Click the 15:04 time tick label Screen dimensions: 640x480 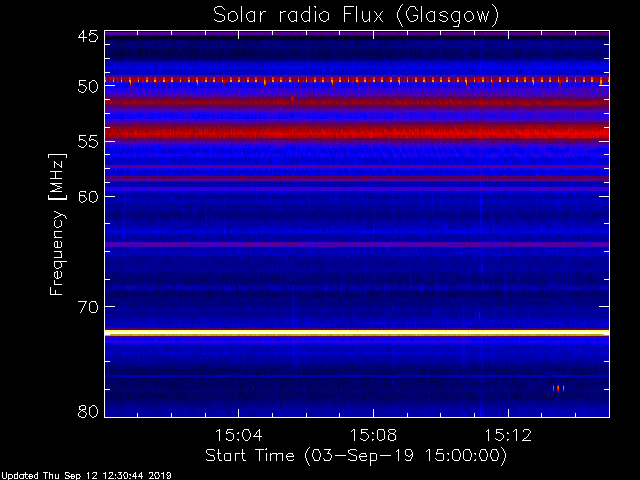coord(238,435)
